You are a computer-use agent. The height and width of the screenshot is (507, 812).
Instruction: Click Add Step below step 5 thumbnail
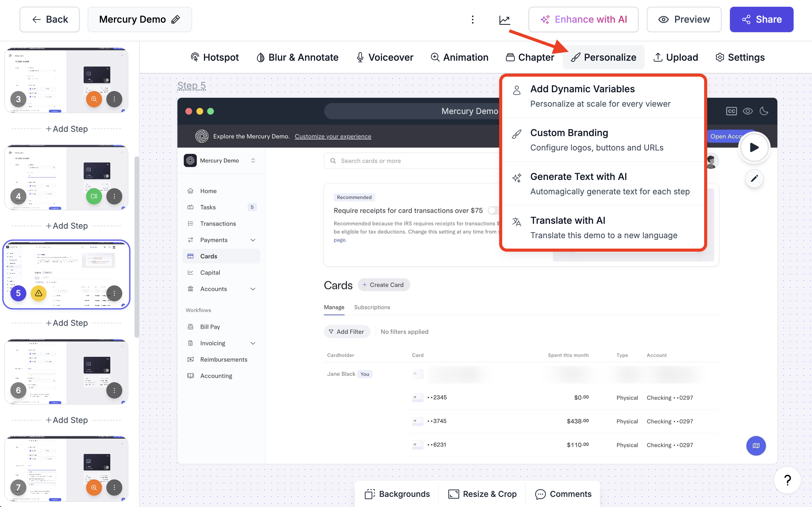coord(67,323)
